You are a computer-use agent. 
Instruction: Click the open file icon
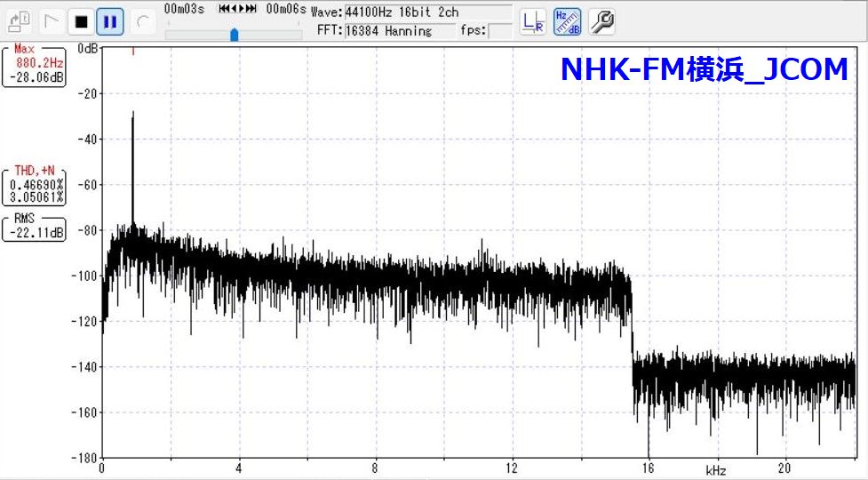(x=21, y=20)
